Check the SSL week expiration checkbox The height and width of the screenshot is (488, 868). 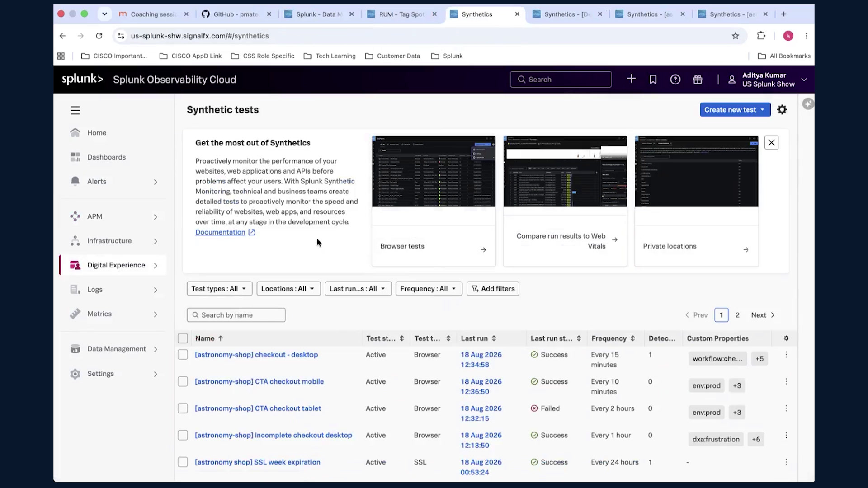pos(183,462)
